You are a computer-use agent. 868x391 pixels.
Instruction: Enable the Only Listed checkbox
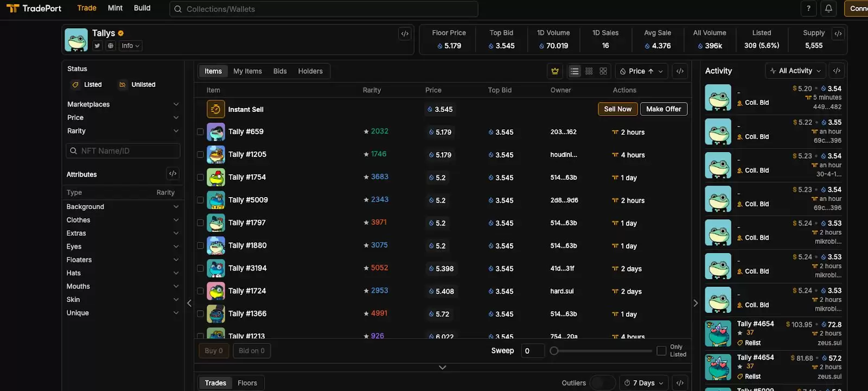coord(661,351)
